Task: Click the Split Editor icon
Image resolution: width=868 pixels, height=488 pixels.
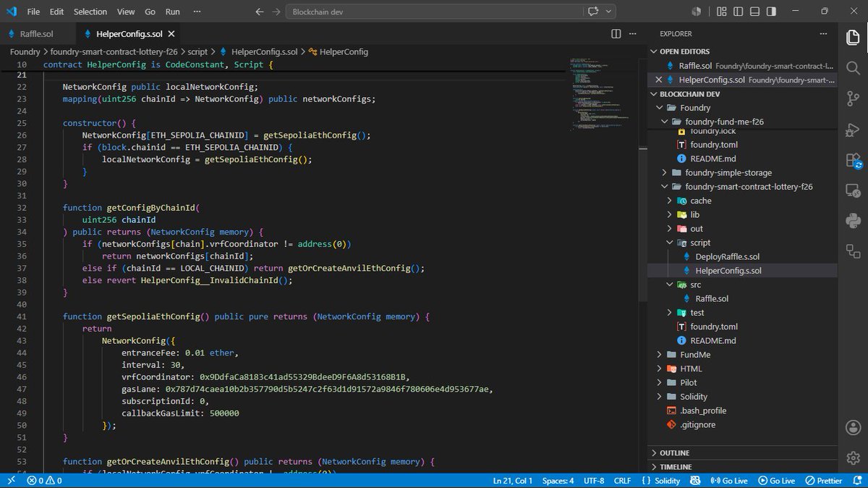Action: [x=616, y=34]
